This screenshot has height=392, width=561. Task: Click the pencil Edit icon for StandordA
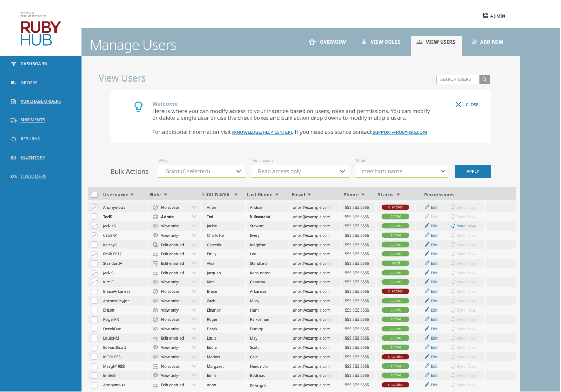pos(427,263)
